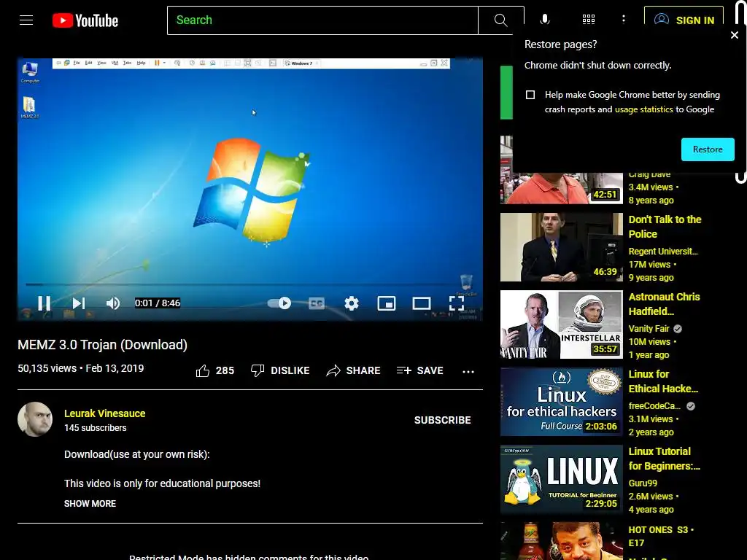Image resolution: width=747 pixels, height=560 pixels.
Task: Visit the freeCodeCamp channel name
Action: (x=654, y=405)
